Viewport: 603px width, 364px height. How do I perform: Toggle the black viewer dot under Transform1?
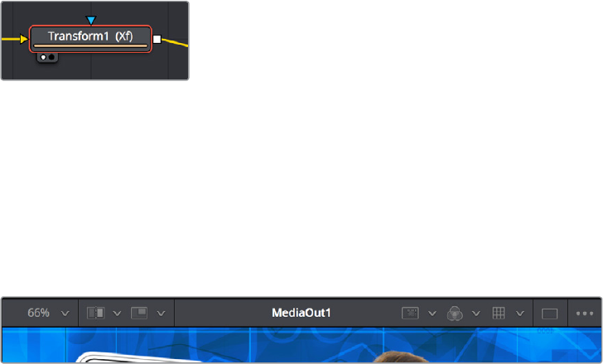[51, 57]
